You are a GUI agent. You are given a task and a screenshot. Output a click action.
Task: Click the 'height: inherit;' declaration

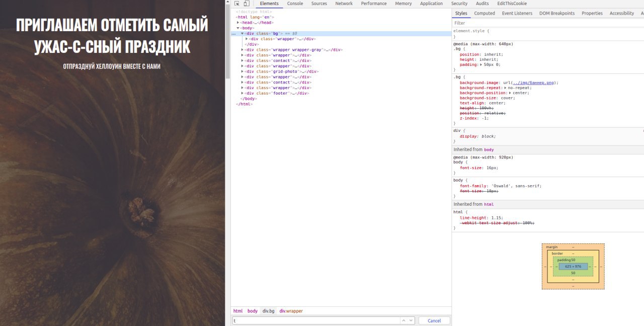point(479,59)
